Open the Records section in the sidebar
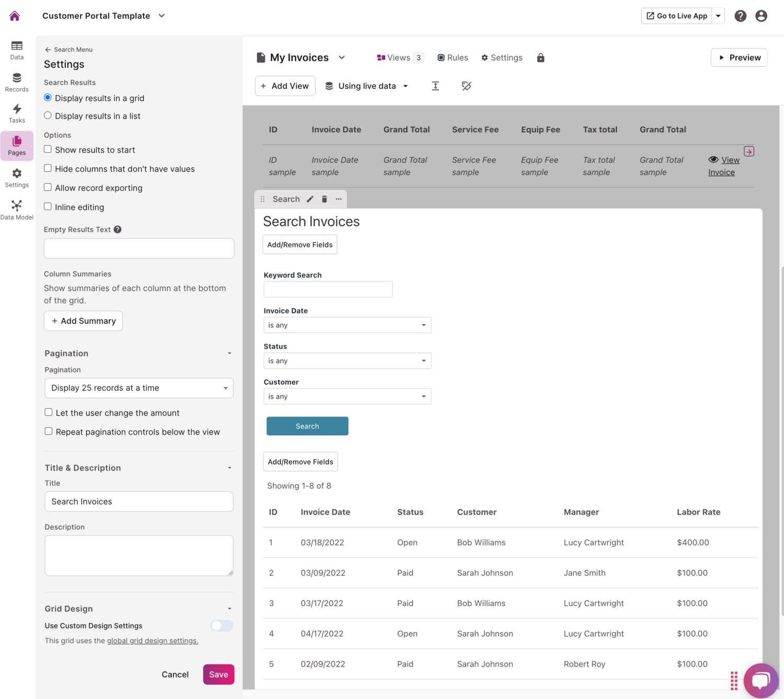Screen dimensions: 784x699 tap(17, 83)
